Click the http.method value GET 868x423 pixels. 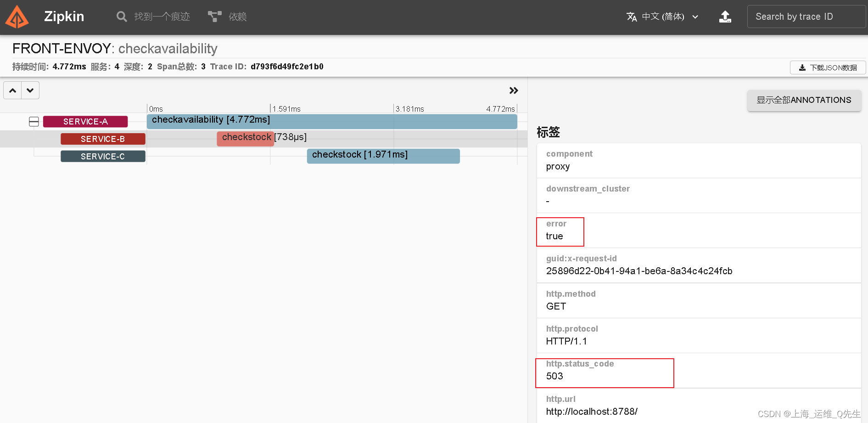556,306
